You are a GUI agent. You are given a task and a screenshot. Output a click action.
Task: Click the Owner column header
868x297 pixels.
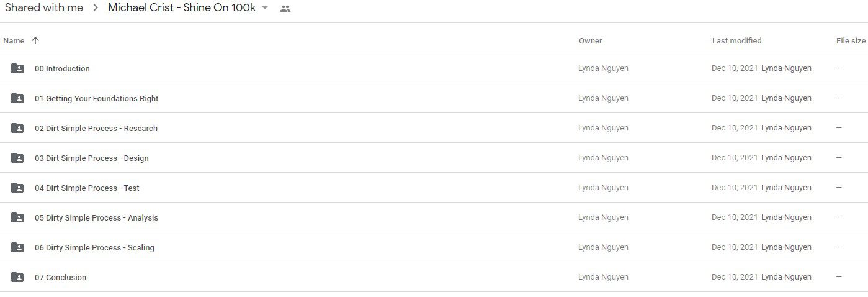590,40
